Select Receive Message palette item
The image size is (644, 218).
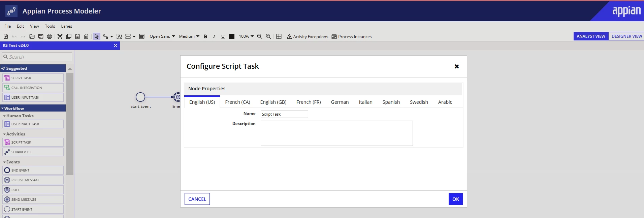tap(33, 180)
